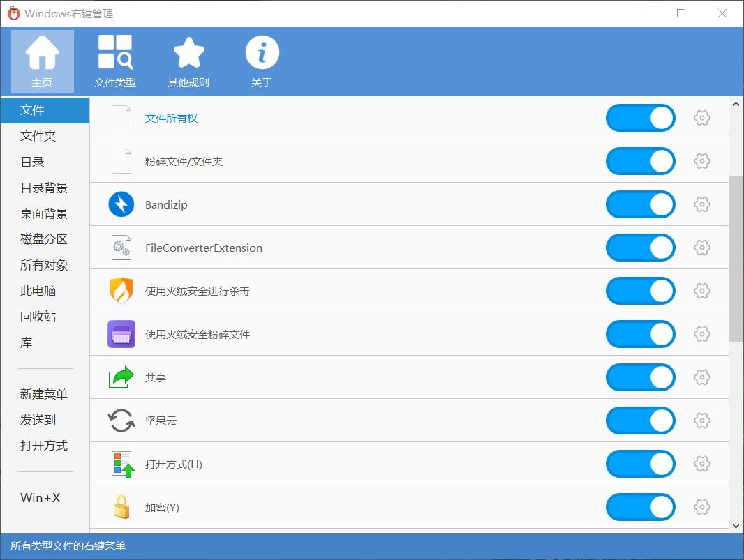Screen dimensions: 744x560
Task: Open settings gear for 打开方式(H)
Action: (701, 464)
